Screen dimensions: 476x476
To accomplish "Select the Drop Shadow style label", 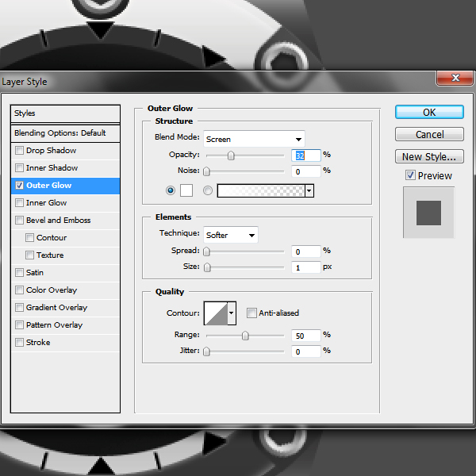I will 51,150.
